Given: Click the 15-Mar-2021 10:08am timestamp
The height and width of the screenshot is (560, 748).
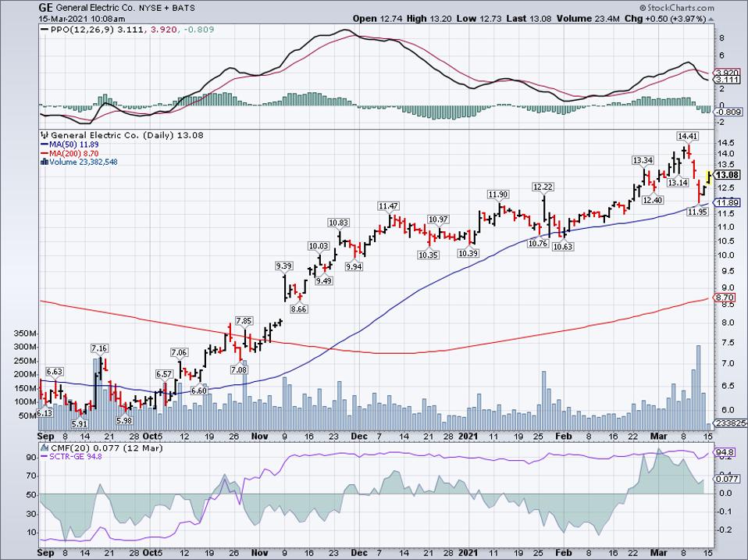Looking at the screenshot, I should pos(82,19).
